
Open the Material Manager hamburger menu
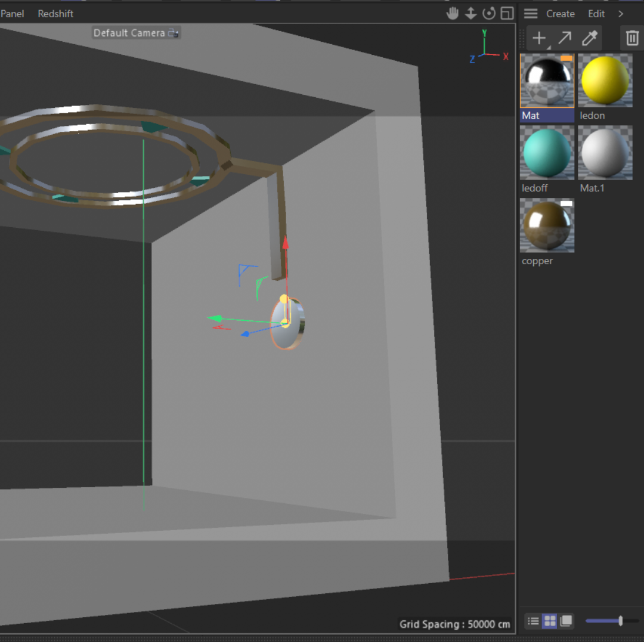tap(530, 13)
